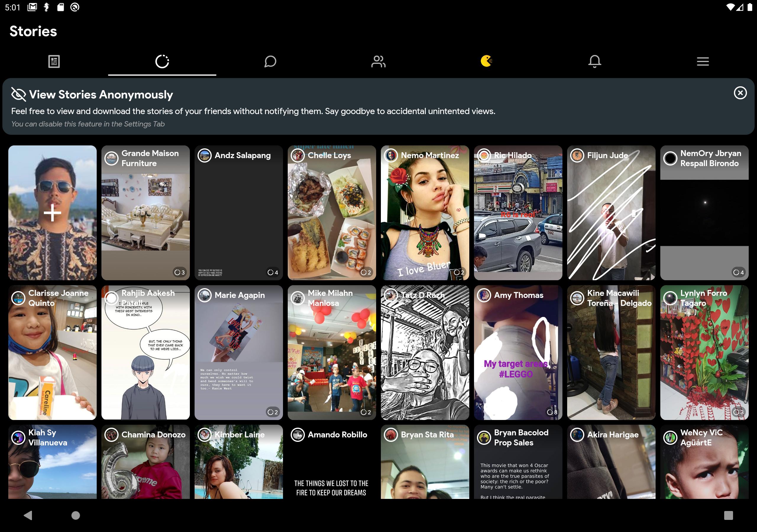The width and height of the screenshot is (757, 532).
Task: Open the Messages chat bubble tab
Action: pyautogui.click(x=270, y=61)
